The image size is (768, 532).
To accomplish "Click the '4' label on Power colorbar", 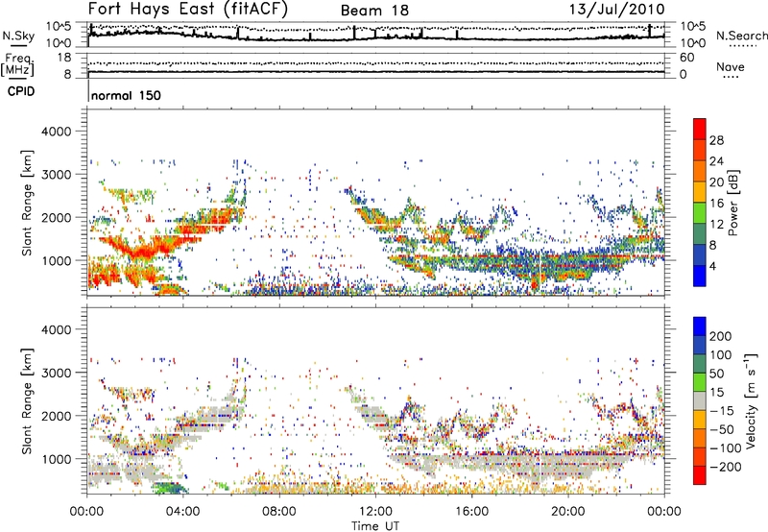I will pos(712,267).
